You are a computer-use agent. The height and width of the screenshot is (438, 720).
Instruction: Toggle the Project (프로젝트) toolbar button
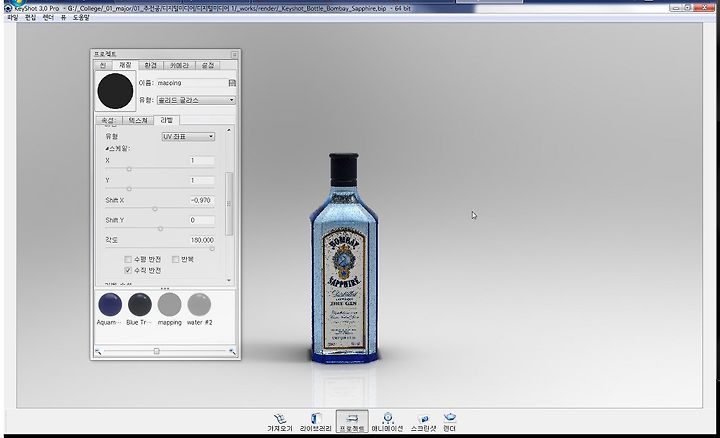[x=352, y=421]
